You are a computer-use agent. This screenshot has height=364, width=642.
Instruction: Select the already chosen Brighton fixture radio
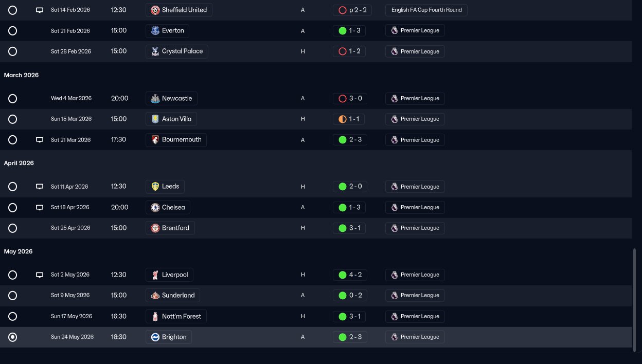(13, 337)
